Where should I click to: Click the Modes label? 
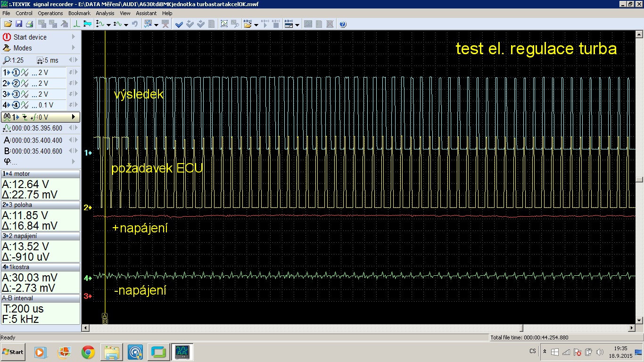pos(23,48)
